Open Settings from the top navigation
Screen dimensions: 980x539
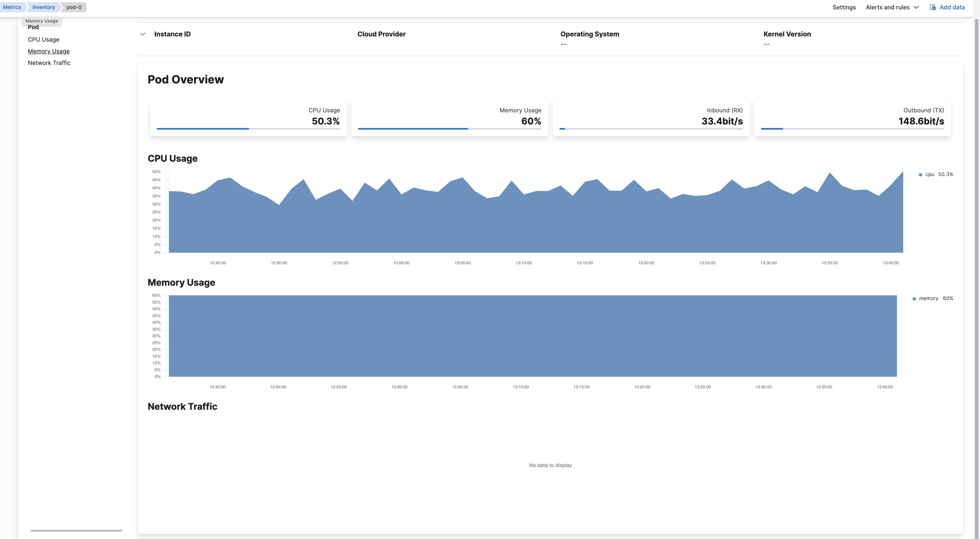pos(844,7)
